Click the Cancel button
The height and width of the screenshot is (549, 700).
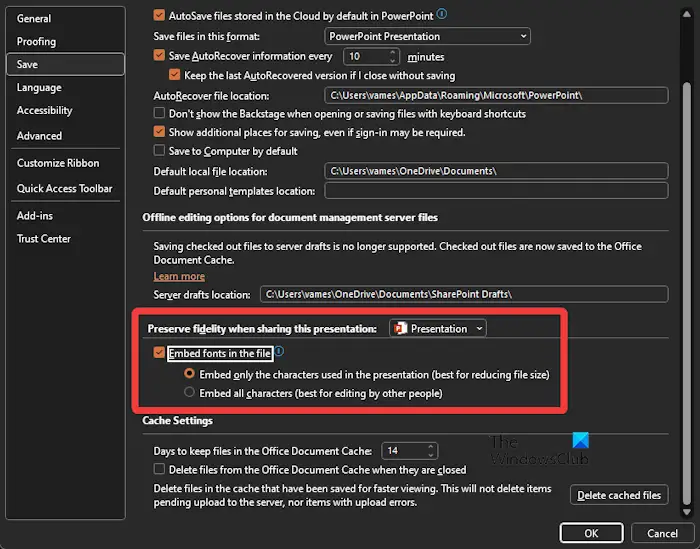coord(662,533)
